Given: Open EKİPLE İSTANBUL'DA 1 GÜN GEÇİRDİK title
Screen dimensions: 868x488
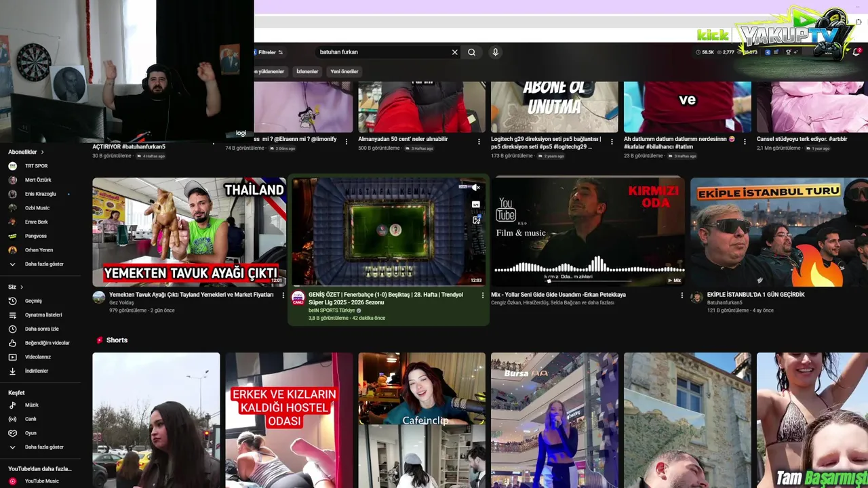Looking at the screenshot, I should pyautogui.click(x=756, y=295).
